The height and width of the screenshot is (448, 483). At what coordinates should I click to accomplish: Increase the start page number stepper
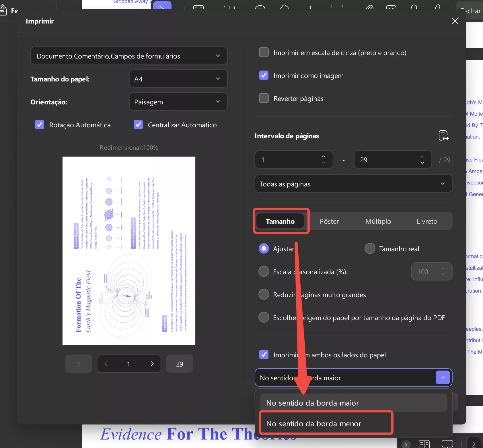pyautogui.click(x=324, y=157)
